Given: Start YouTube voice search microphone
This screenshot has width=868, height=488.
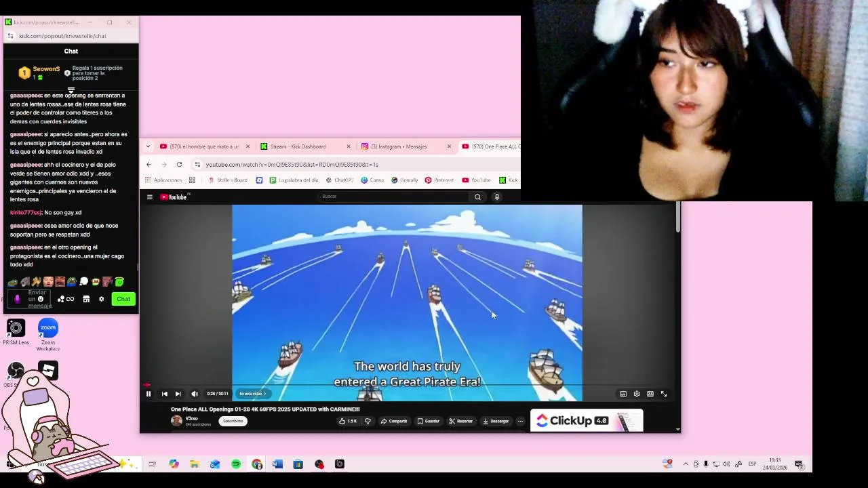Looking at the screenshot, I should pos(497,197).
